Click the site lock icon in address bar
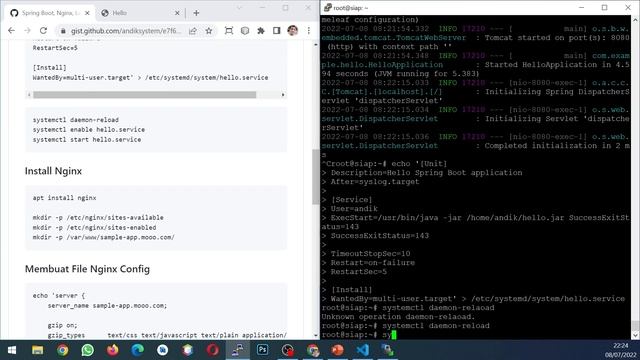Image resolution: width=640 pixels, height=360 pixels. 63,31
